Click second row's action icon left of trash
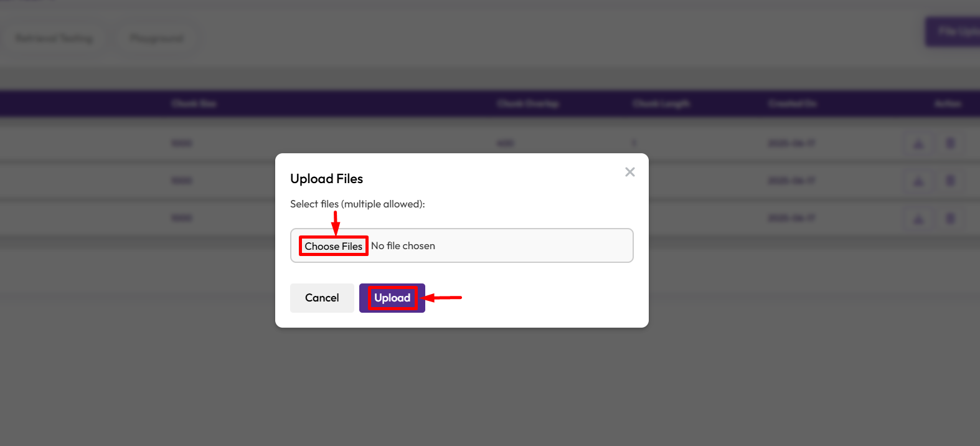980x446 pixels. coord(918,181)
